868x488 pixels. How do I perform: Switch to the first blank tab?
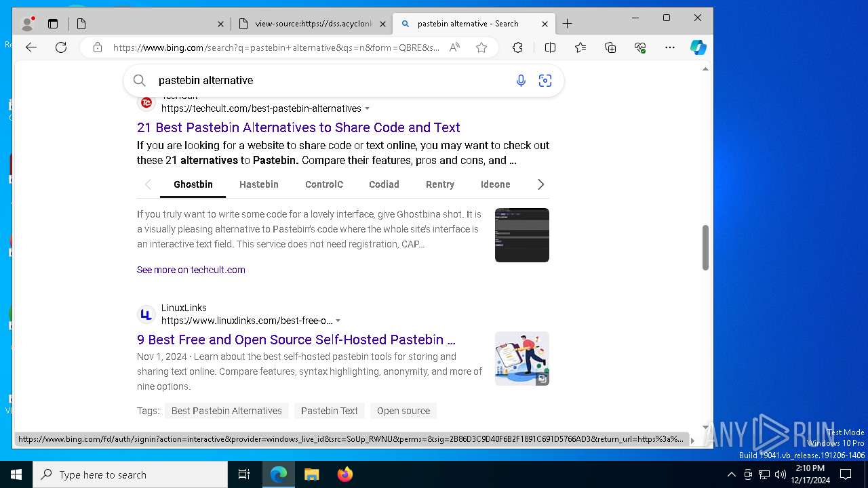tap(149, 24)
